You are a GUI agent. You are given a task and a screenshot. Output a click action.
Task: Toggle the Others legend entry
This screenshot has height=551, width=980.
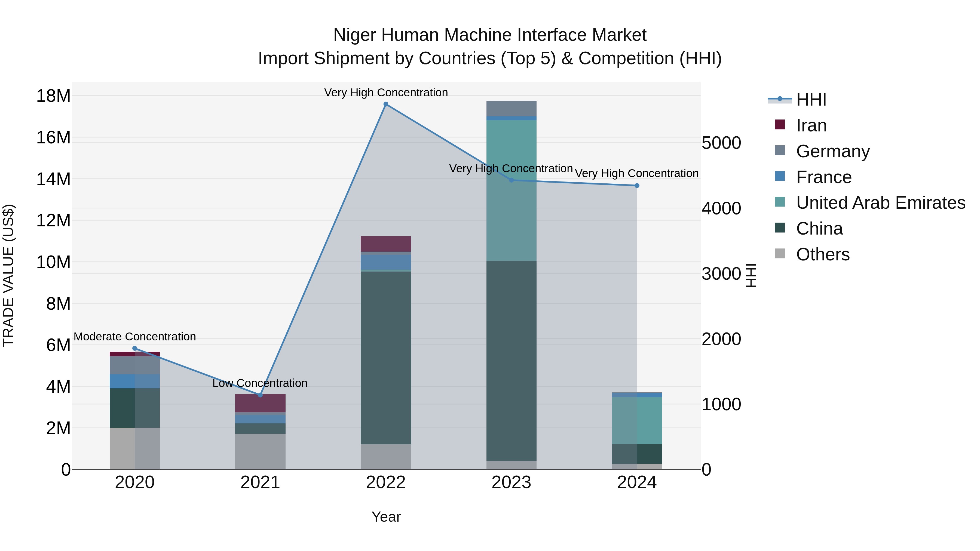(812, 254)
